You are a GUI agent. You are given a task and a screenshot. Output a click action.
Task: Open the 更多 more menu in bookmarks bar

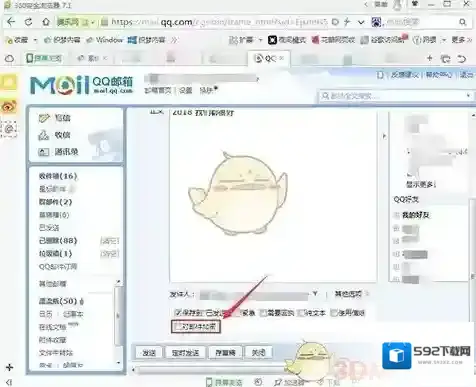point(461,40)
